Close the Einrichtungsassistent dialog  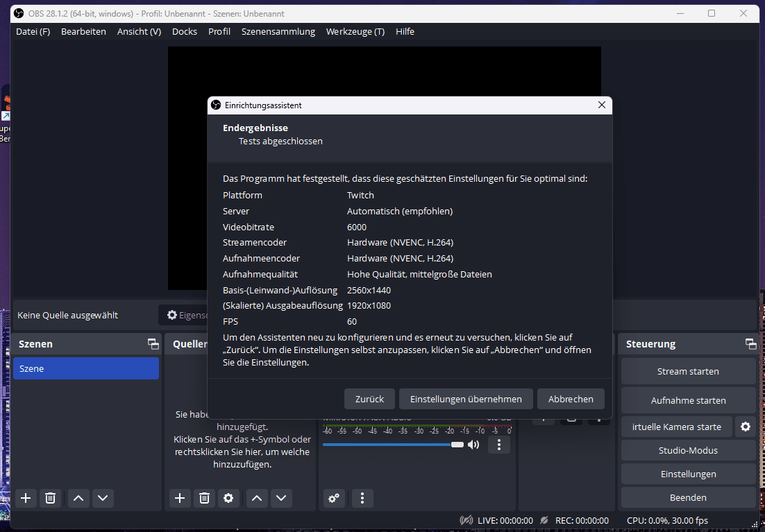602,105
